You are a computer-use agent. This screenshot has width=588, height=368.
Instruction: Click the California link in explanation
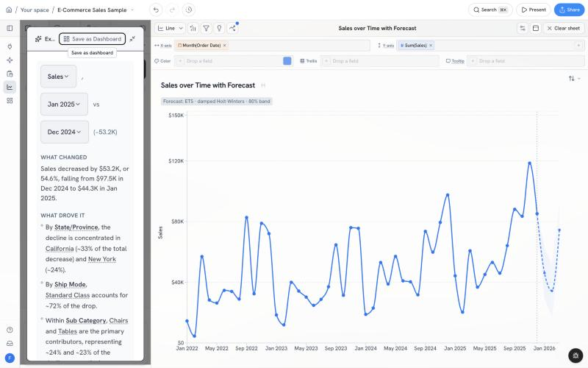(x=60, y=249)
